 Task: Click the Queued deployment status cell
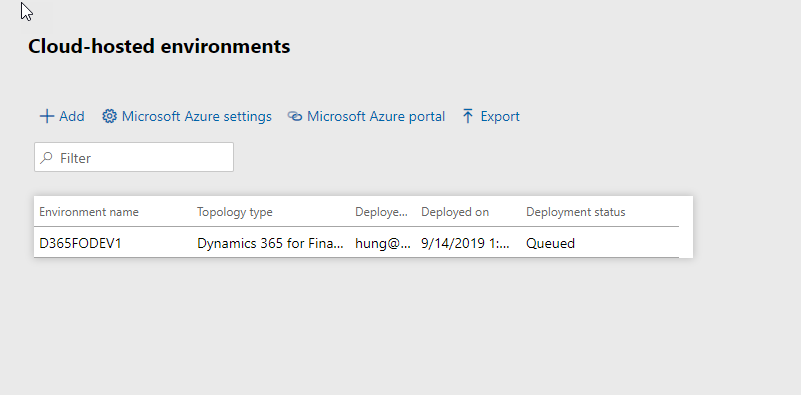(x=551, y=243)
